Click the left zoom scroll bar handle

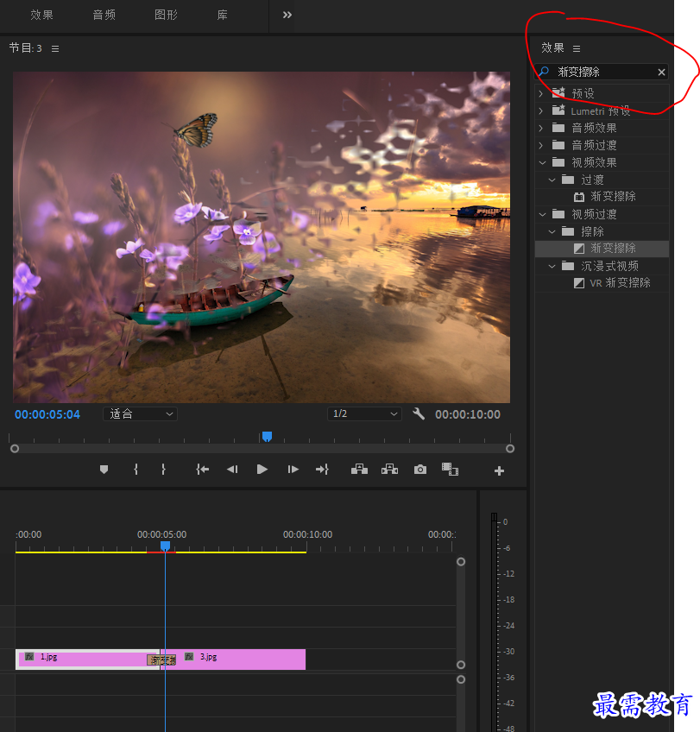(15, 449)
